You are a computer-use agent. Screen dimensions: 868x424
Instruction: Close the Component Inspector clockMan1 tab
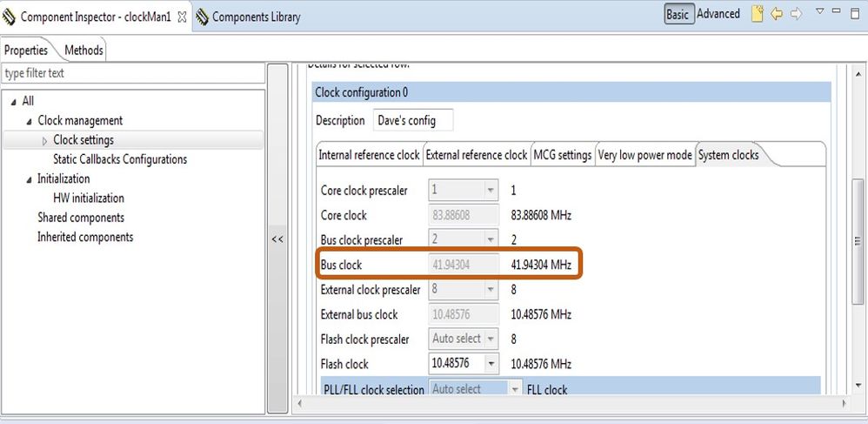tap(182, 17)
